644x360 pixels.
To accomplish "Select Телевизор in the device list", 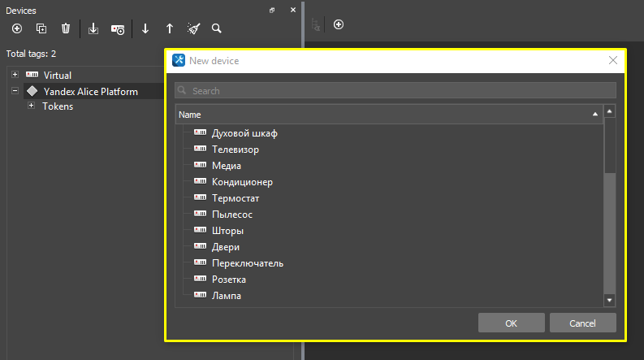I will pos(235,150).
